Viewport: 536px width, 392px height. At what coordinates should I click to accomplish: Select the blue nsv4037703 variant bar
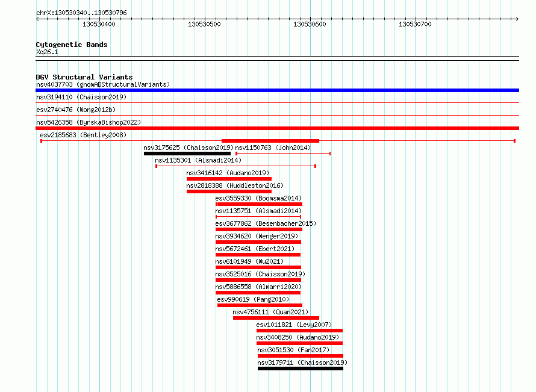click(x=277, y=90)
